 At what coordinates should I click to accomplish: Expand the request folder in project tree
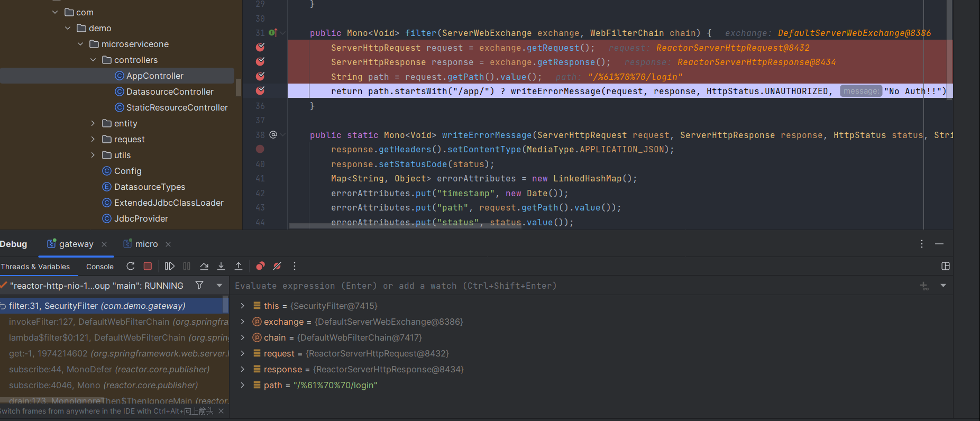pyautogui.click(x=93, y=139)
